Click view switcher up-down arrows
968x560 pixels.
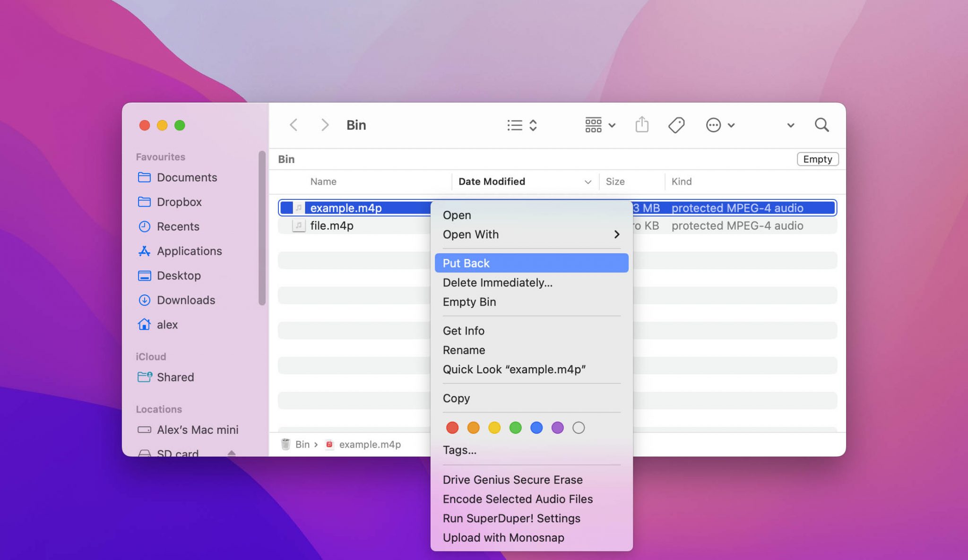[533, 125]
